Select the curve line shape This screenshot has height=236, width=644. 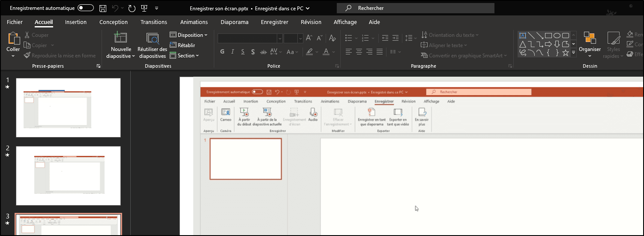(x=540, y=53)
